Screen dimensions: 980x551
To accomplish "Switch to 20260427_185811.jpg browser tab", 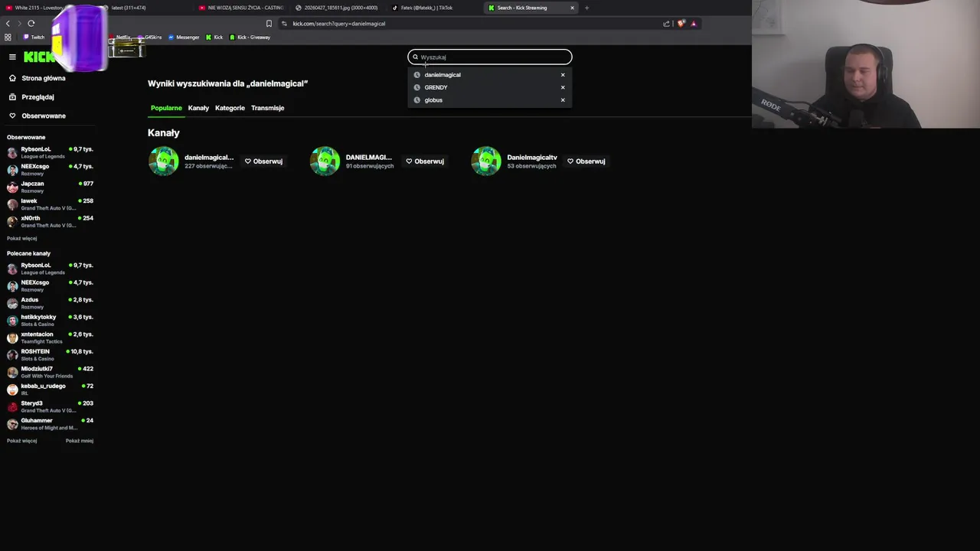I will click(x=336, y=8).
